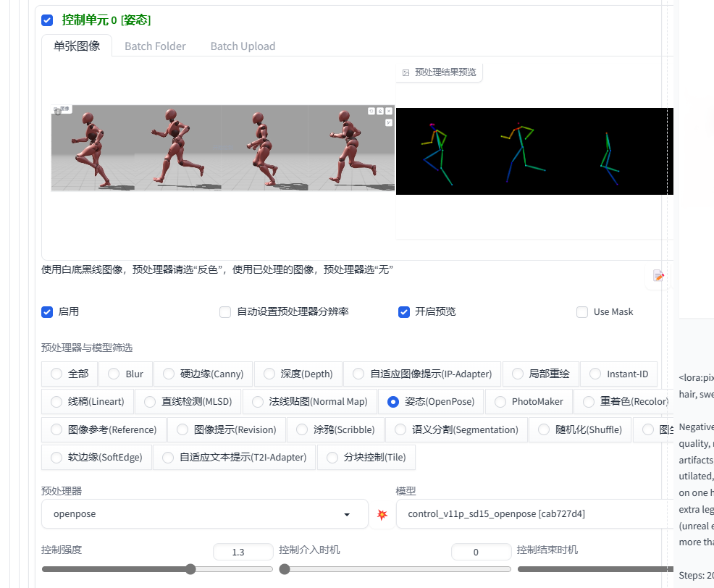Select the 软边缘(SoftEdge) radio option

pyautogui.click(x=56, y=457)
